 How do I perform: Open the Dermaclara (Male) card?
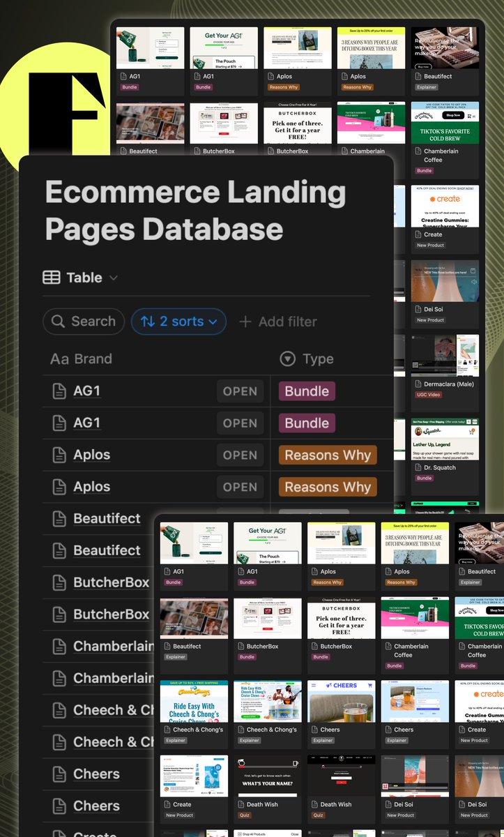coord(448,384)
